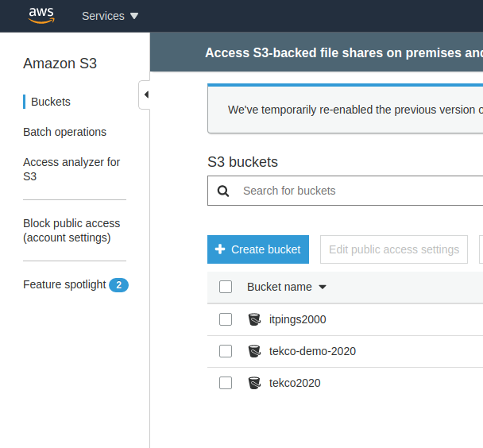This screenshot has height=448, width=483.
Task: Open the Services dropdown menu
Action: pos(110,16)
